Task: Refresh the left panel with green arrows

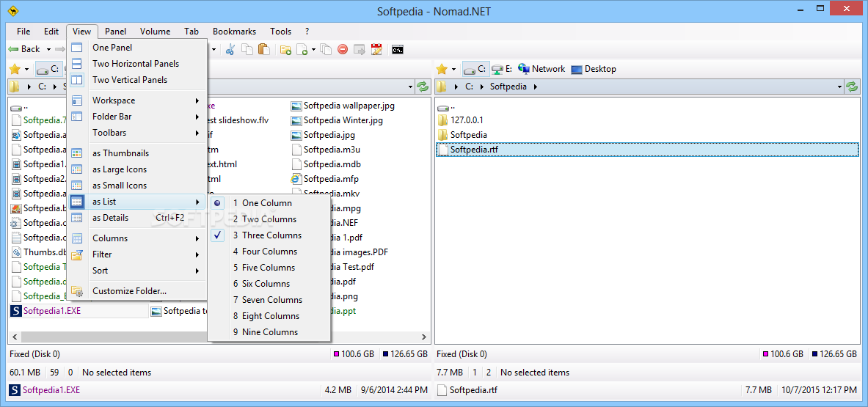Action: [x=423, y=87]
